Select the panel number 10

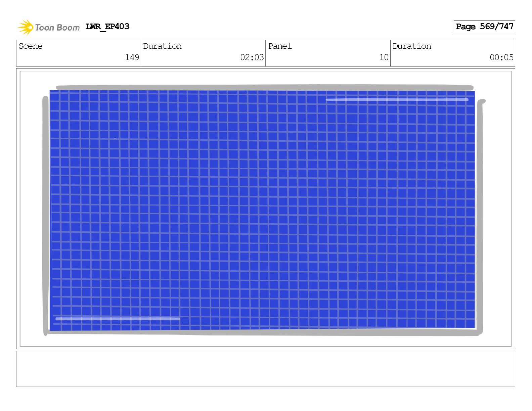pyautogui.click(x=384, y=57)
